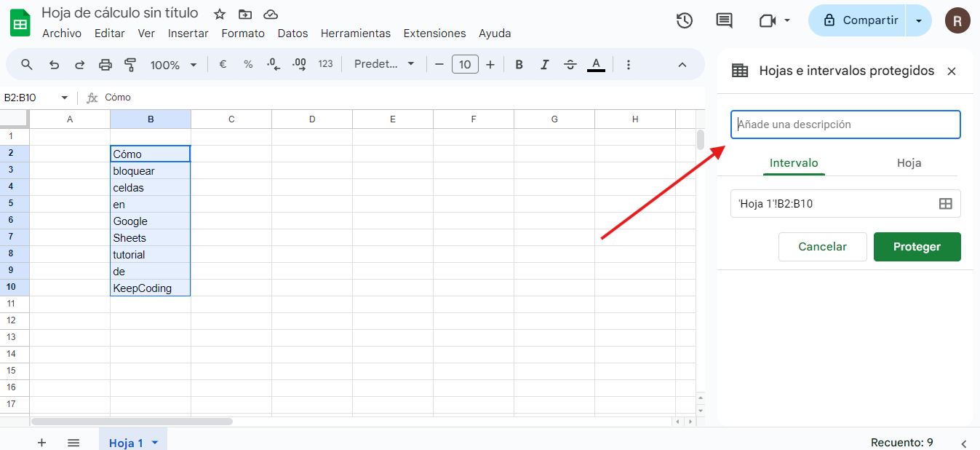Open the Herramientas menu
Screen dimensions: 980x450
click(356, 33)
